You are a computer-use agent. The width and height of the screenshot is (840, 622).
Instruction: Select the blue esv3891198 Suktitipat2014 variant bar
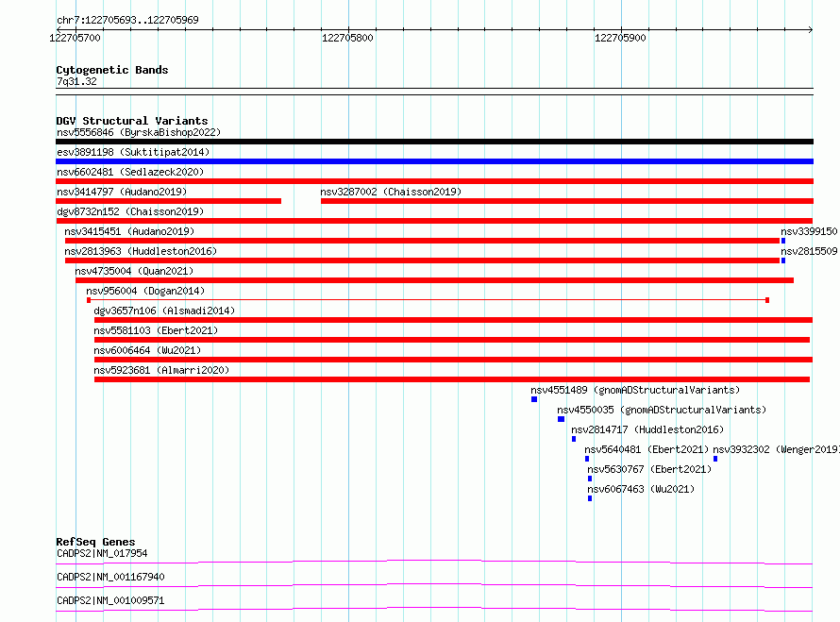click(434, 161)
